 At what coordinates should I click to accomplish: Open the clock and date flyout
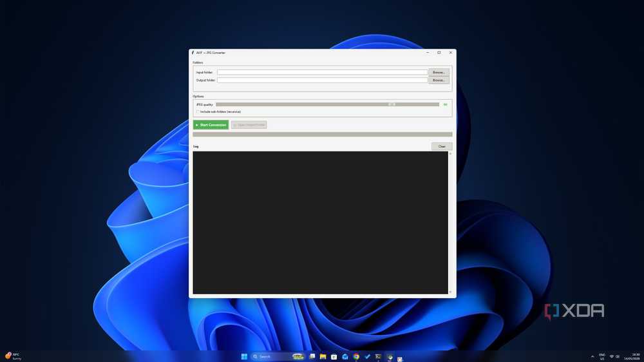pyautogui.click(x=632, y=356)
